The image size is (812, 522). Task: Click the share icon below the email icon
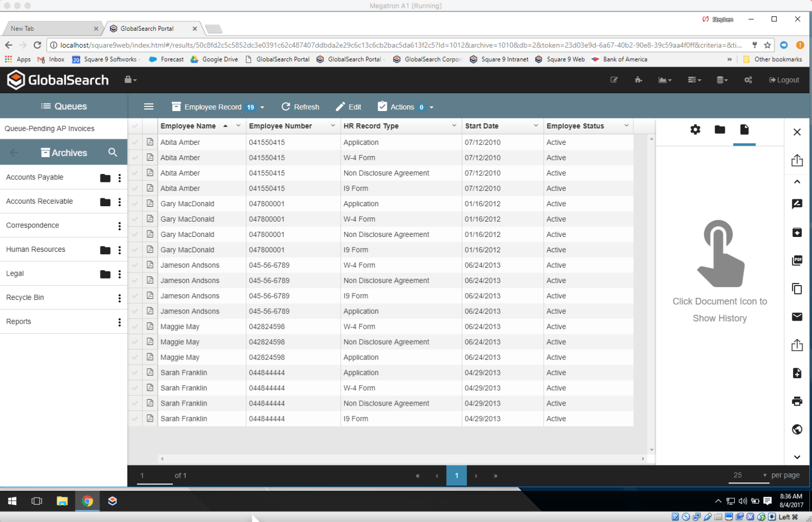(x=797, y=345)
